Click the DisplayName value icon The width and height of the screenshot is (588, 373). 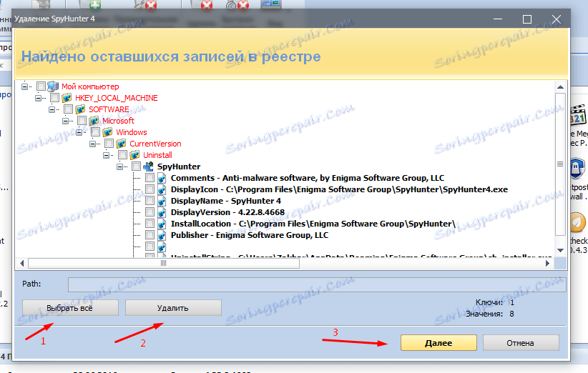point(162,201)
